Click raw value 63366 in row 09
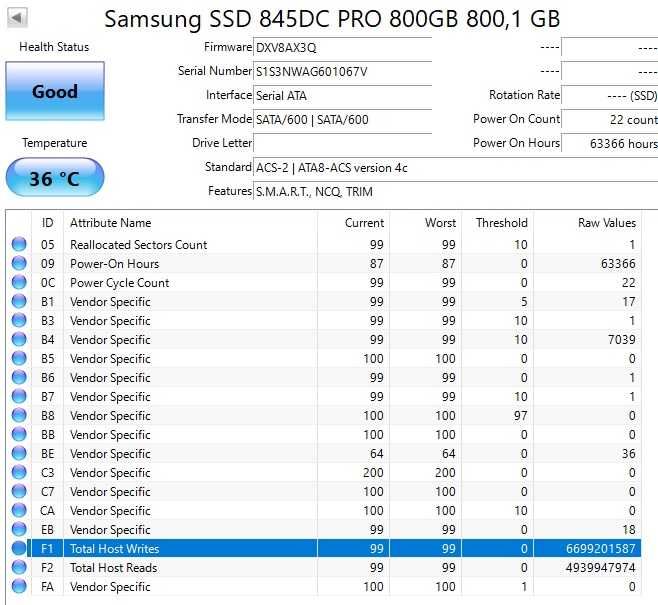Screen dimensions: 658x605 [618, 263]
